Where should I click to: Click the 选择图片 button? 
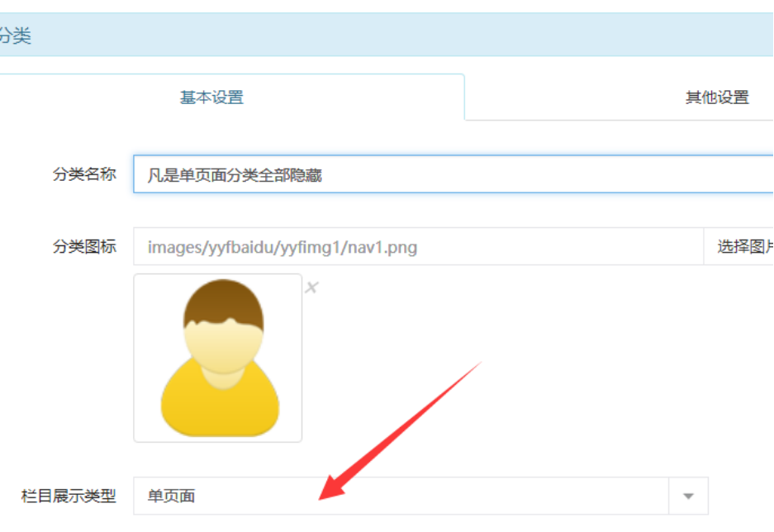click(739, 246)
